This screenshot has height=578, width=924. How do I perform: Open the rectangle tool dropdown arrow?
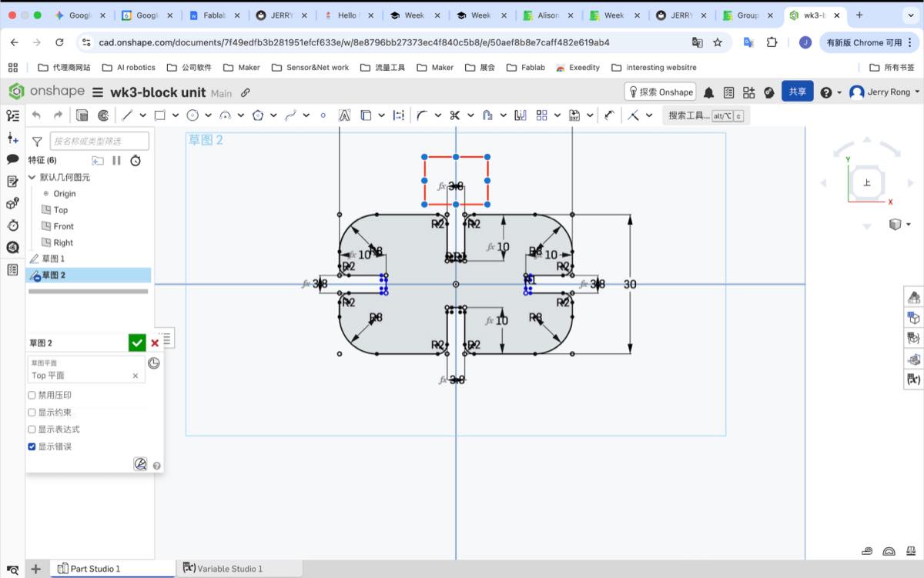click(176, 115)
